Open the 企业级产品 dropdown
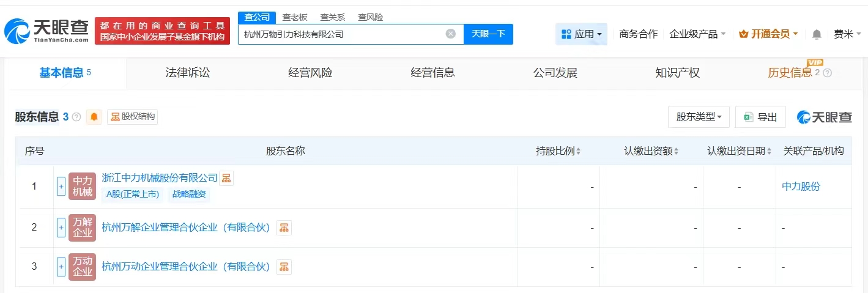The image size is (868, 293). click(x=697, y=34)
